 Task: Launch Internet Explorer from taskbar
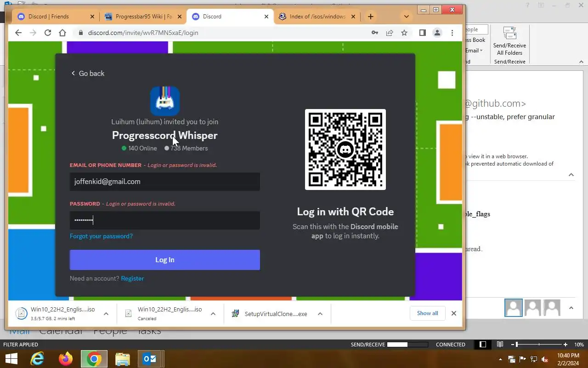(37, 359)
